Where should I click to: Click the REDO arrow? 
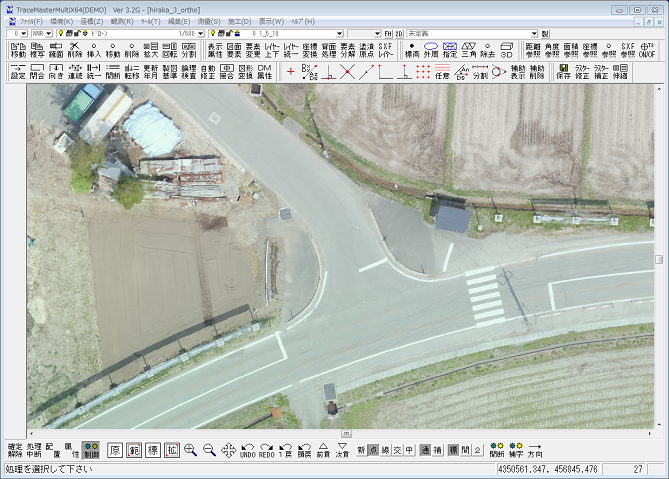(x=267, y=450)
